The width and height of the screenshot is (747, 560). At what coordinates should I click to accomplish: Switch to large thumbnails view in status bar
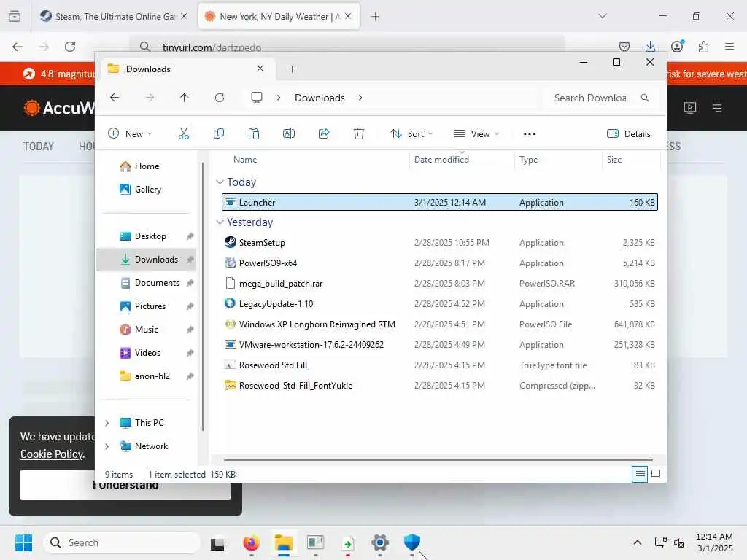point(656,474)
